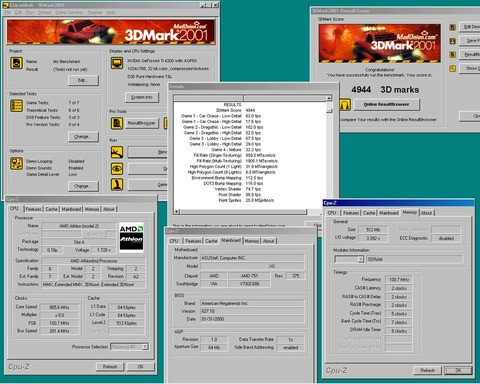The image size is (480, 384).
Task: Click the Edit... button in Project section
Action: pos(83,80)
